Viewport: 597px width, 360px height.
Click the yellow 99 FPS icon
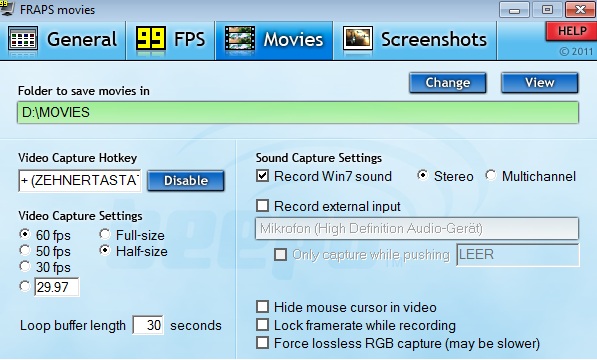point(151,38)
